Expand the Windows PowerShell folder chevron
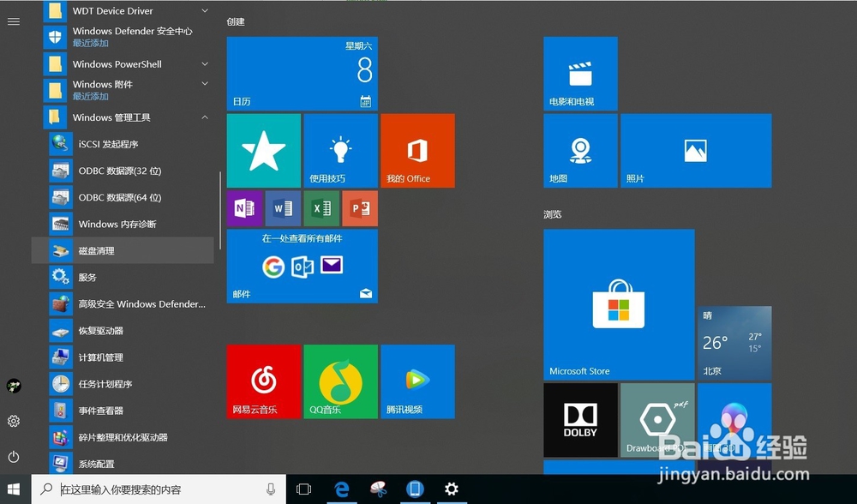This screenshot has height=504, width=857. tap(205, 64)
